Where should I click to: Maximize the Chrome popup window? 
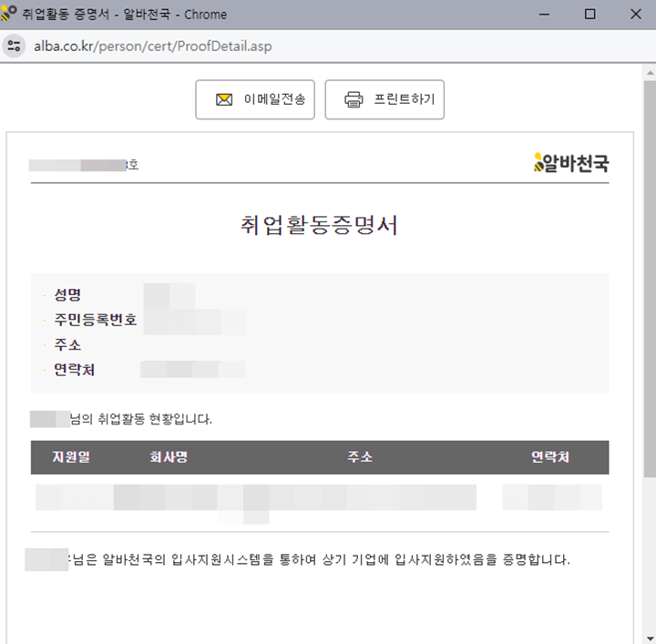tap(589, 15)
